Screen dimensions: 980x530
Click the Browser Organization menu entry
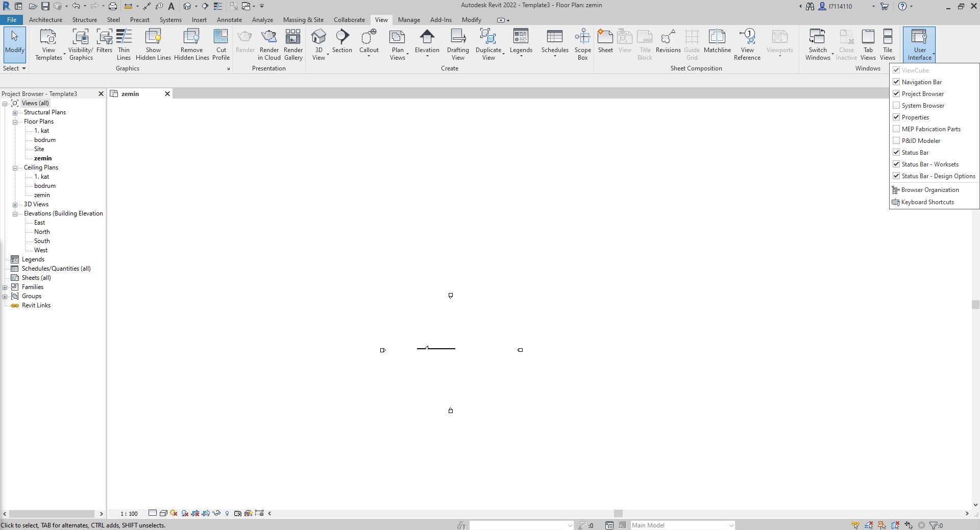click(930, 190)
